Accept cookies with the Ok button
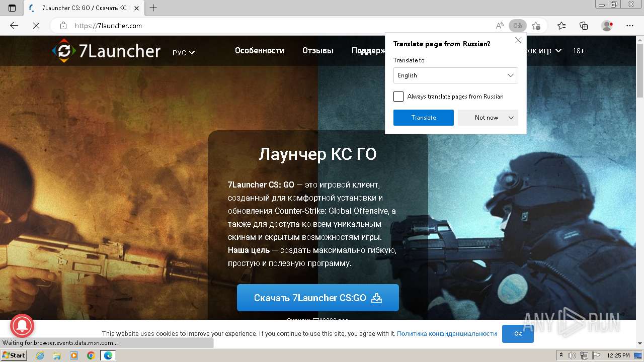Image resolution: width=644 pixels, height=362 pixels. (x=518, y=334)
